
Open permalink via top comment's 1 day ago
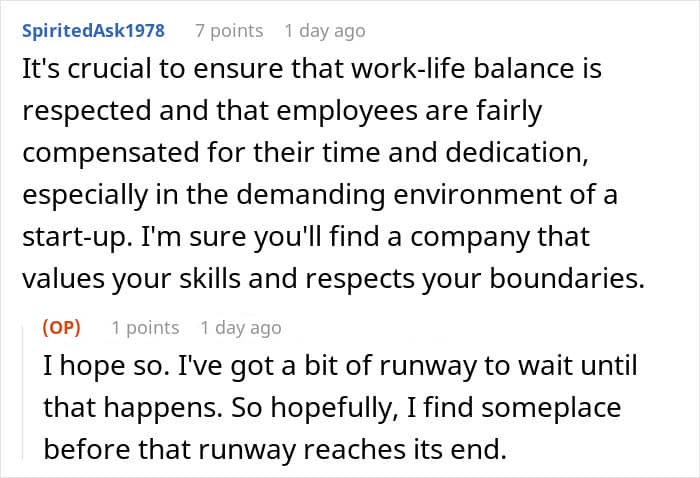coord(325,31)
